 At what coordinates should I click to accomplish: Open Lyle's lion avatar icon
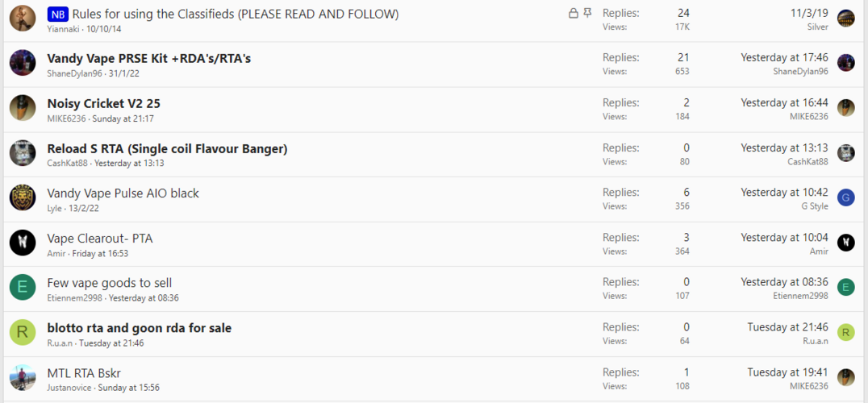point(23,198)
